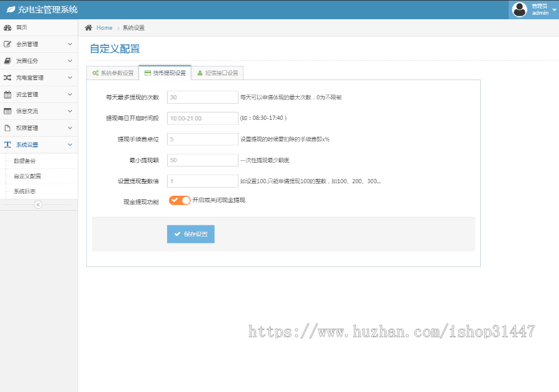The width and height of the screenshot is (559, 392).
Task: Click the 系统设置 breadcrumb text
Action: [x=134, y=28]
